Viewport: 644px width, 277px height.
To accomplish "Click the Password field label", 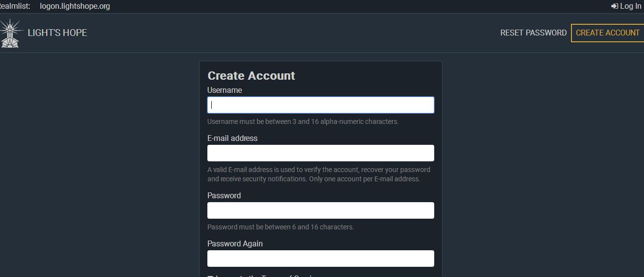I will (x=224, y=196).
